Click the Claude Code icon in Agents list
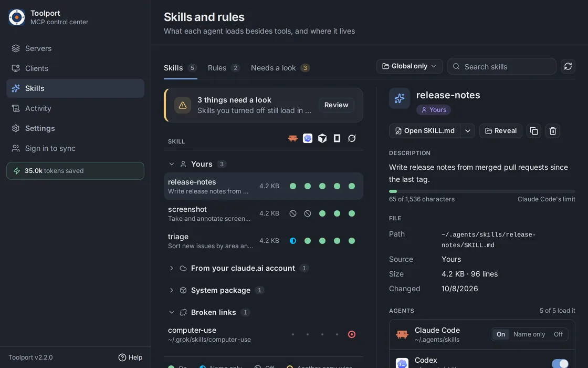588x368 pixels. click(x=402, y=334)
